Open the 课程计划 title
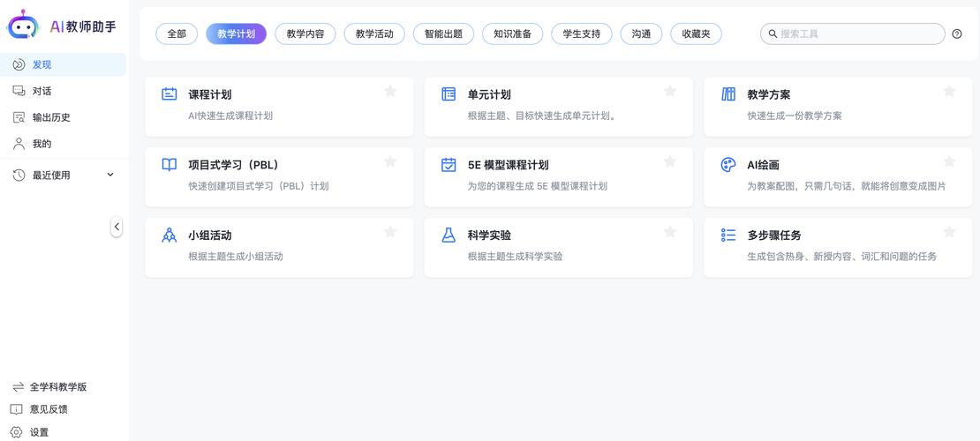The height and width of the screenshot is (441, 980). (210, 95)
